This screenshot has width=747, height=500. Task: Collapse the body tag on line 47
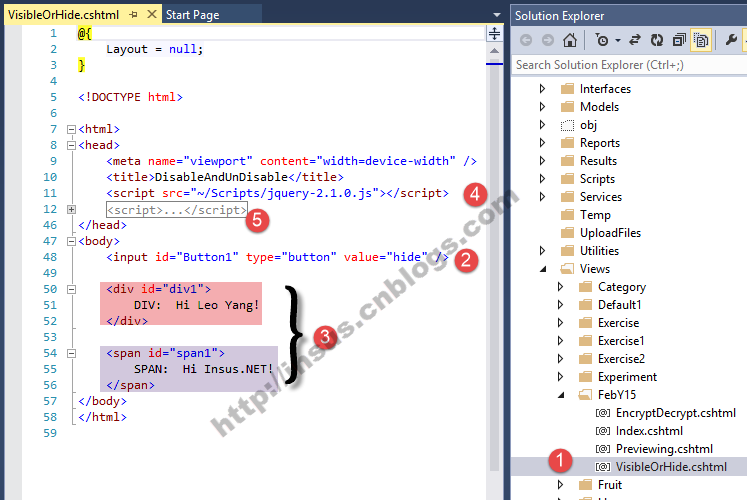71,241
